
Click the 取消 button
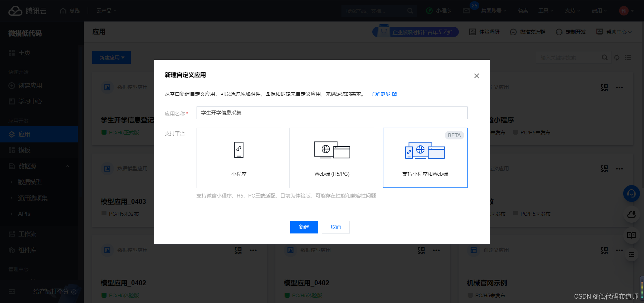[336, 227]
